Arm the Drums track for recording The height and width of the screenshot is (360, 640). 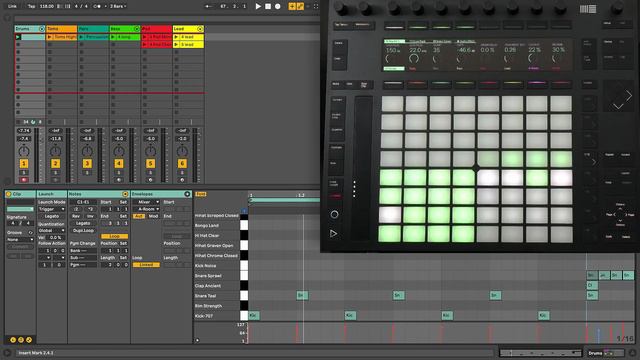[24, 180]
